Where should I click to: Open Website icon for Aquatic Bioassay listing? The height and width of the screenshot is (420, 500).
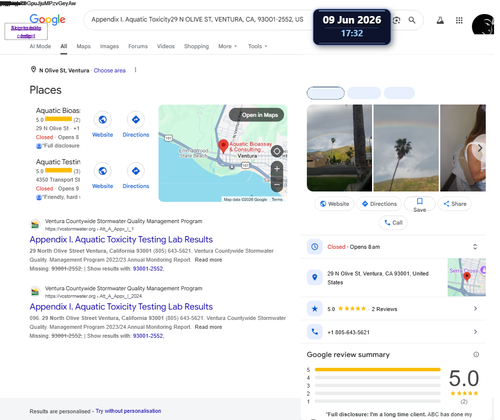103,120
